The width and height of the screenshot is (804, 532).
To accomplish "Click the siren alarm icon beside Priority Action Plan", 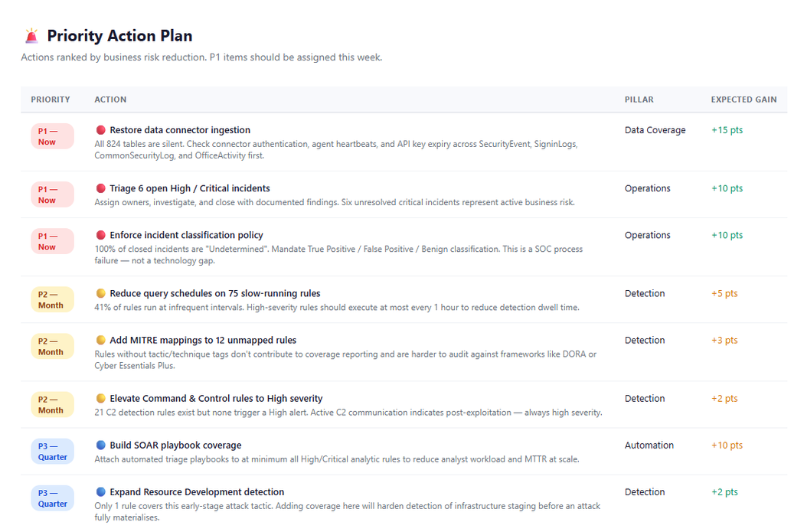I will pos(32,36).
